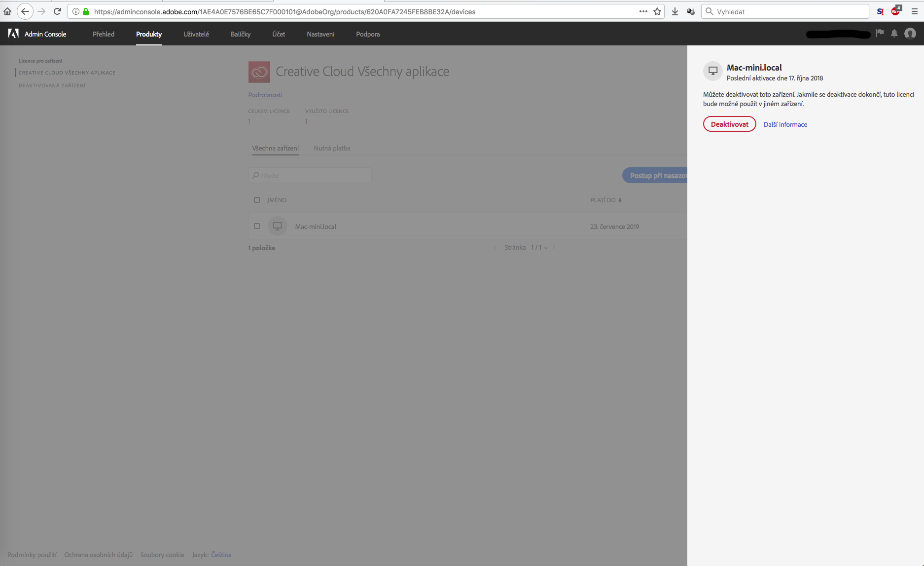Screen dimensions: 924x566
Task: Click the S! extension icon in toolbar
Action: (x=880, y=11)
